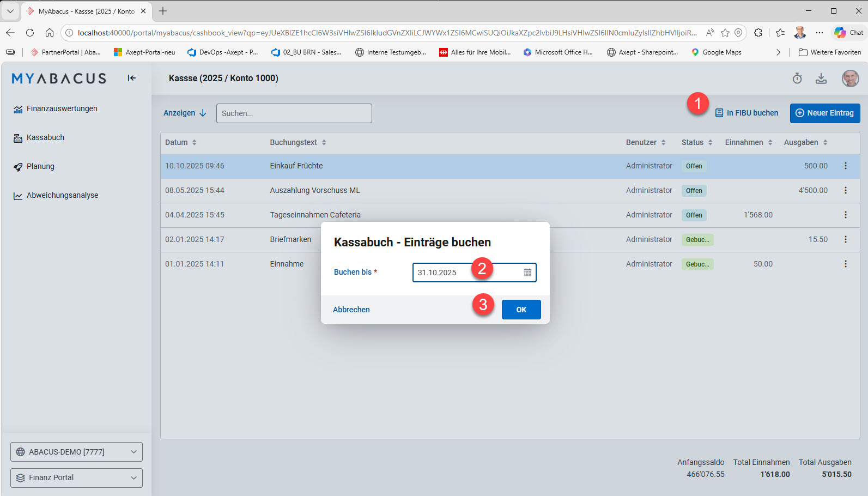Open three-dot menu for Einkauf Früchte row
This screenshot has width=868, height=496.
tap(846, 166)
